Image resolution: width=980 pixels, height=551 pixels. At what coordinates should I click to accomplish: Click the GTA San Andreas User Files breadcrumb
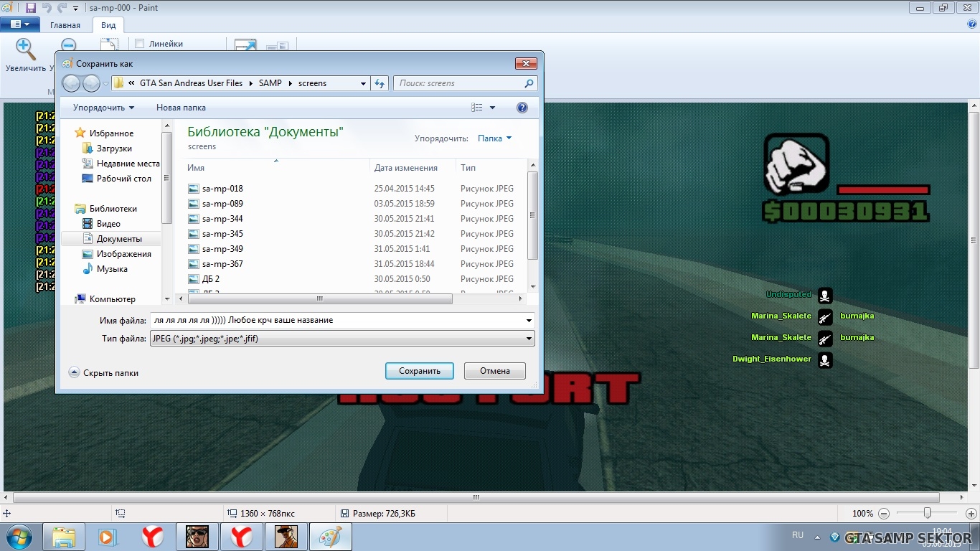pos(192,83)
